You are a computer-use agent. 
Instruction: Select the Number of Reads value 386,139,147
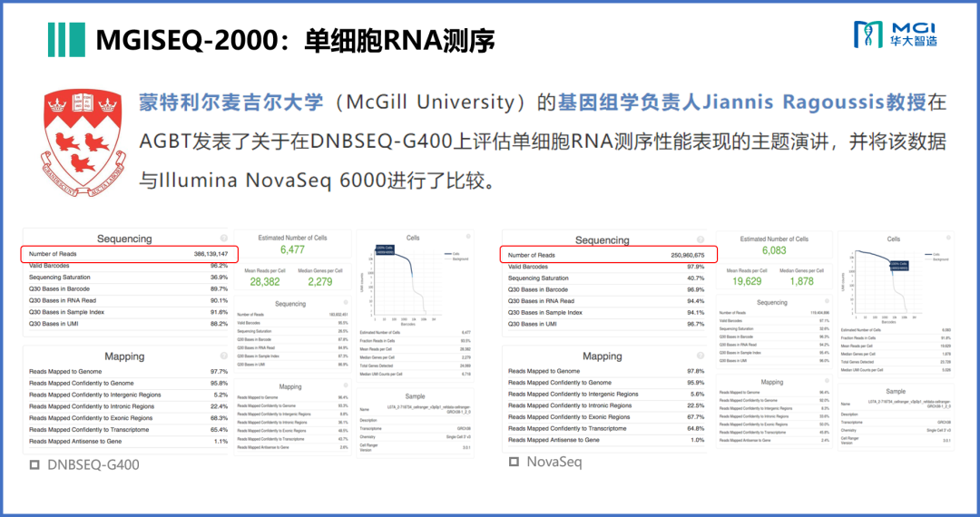211,254
